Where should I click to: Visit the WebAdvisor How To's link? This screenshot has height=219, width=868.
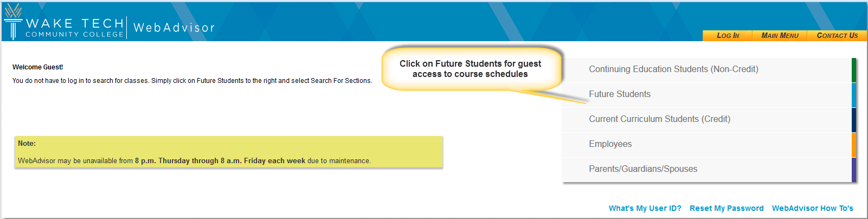coord(812,208)
